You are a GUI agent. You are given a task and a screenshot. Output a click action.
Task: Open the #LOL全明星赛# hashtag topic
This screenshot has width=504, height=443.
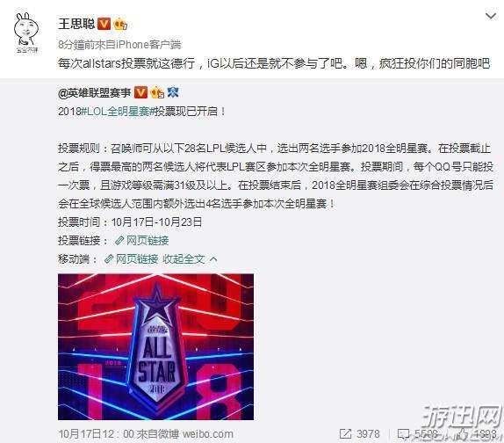tap(118, 112)
